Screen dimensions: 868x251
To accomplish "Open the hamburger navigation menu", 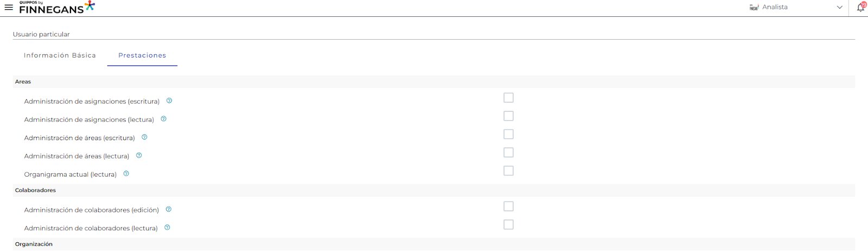I will tap(9, 8).
